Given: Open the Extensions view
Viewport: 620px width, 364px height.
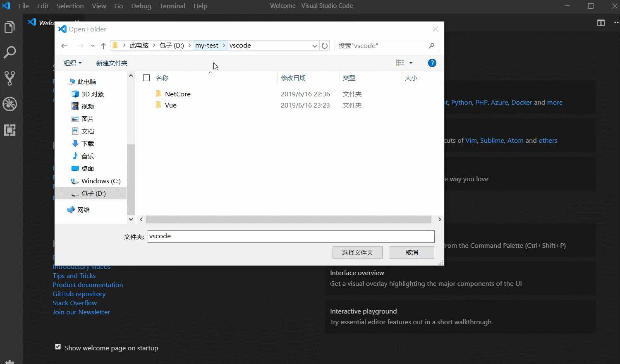Looking at the screenshot, I should pos(10,130).
